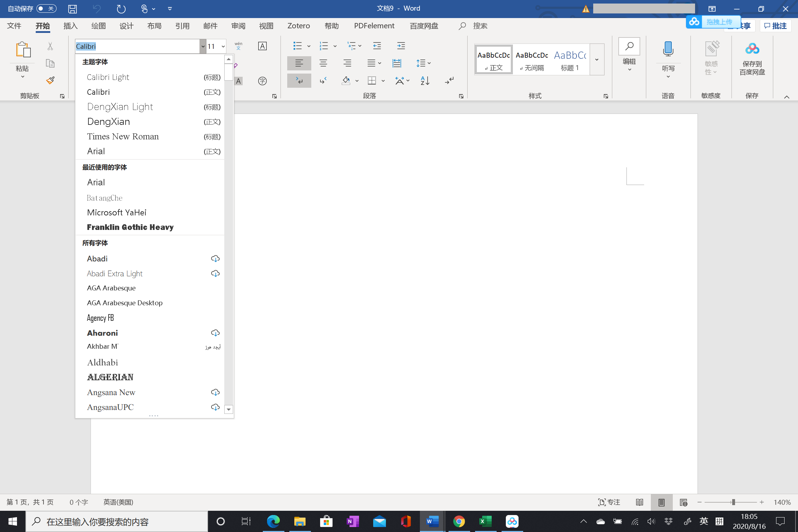Click the Save disk icon in title bar

[73, 9]
